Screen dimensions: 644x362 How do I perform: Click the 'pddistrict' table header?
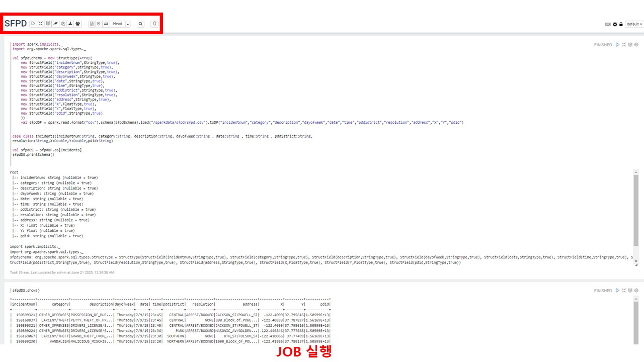click(x=174, y=304)
